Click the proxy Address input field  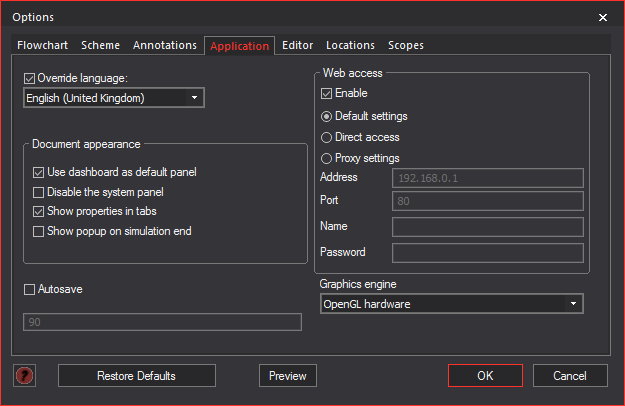click(488, 178)
